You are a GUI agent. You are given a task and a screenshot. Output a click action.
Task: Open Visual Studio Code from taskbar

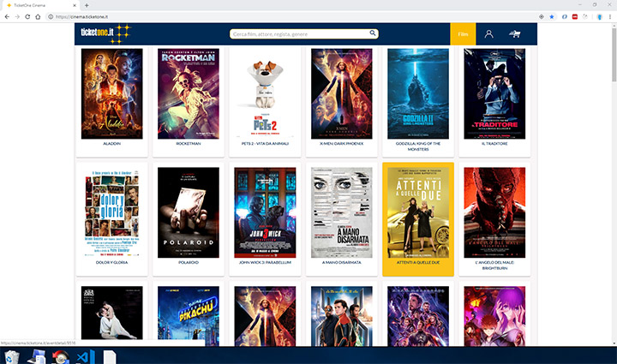click(x=86, y=357)
